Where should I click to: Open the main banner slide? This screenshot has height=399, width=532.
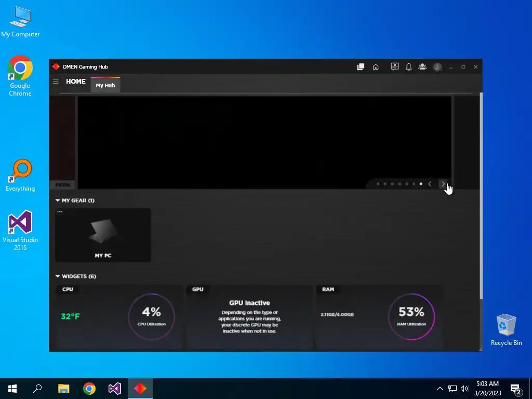(264, 142)
